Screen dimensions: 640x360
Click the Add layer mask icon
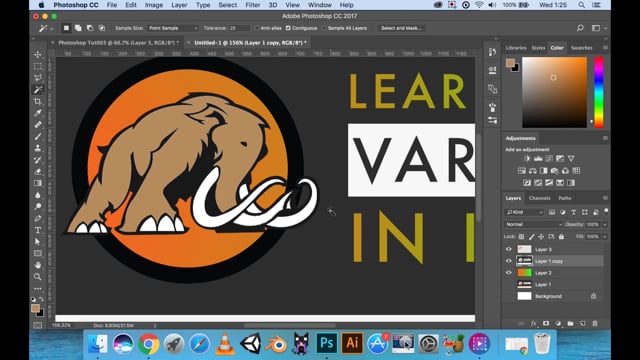click(546, 323)
